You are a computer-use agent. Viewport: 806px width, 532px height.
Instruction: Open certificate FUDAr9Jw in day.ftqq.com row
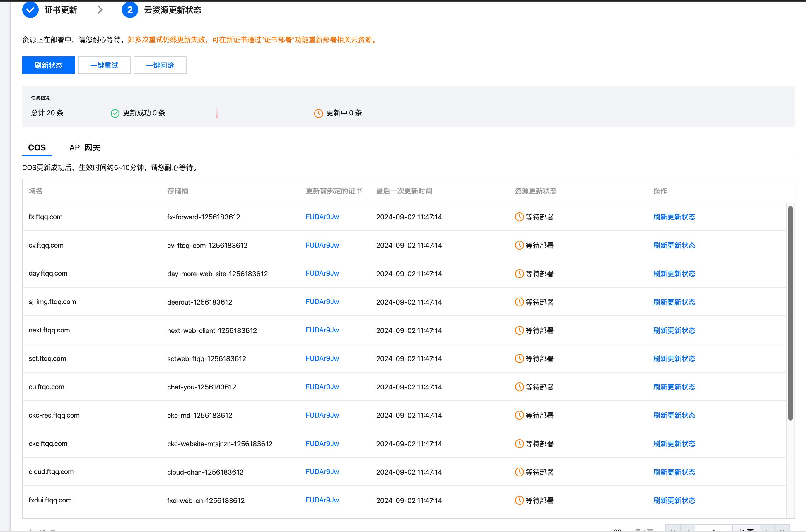(x=322, y=274)
